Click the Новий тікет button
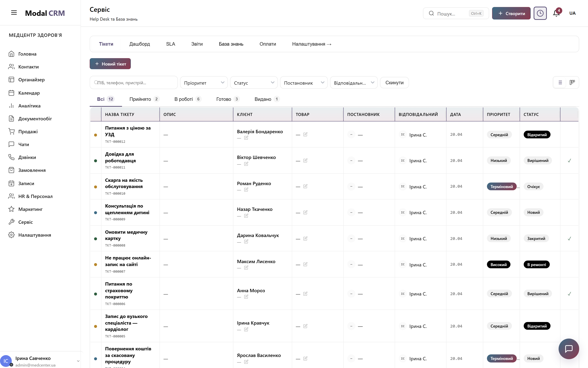The width and height of the screenshot is (588, 368). 110,64
